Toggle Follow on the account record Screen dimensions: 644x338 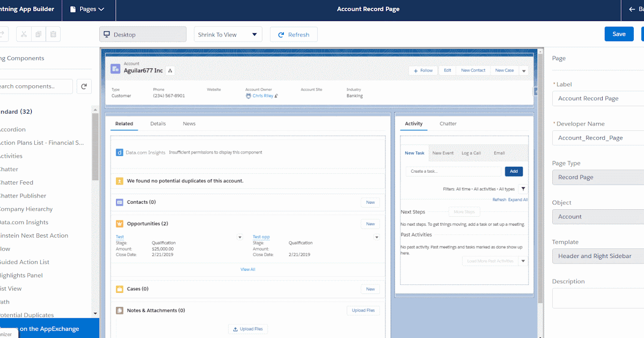[x=423, y=70]
